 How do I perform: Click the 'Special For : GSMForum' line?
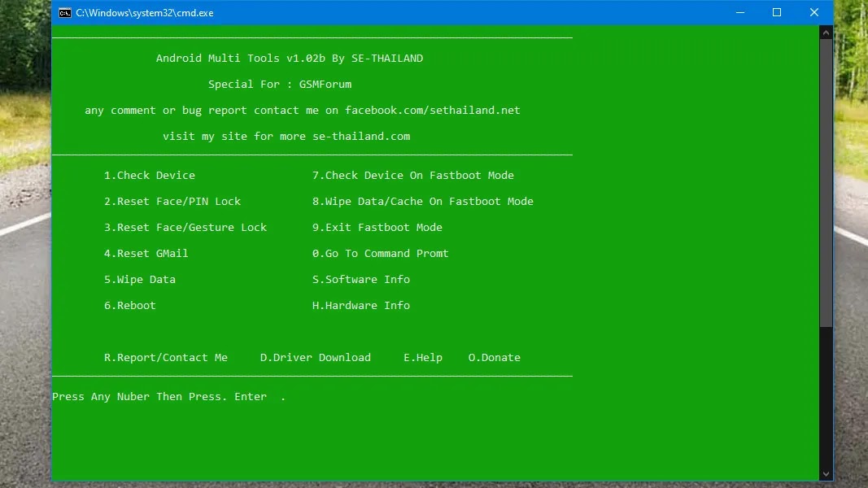(x=280, y=84)
